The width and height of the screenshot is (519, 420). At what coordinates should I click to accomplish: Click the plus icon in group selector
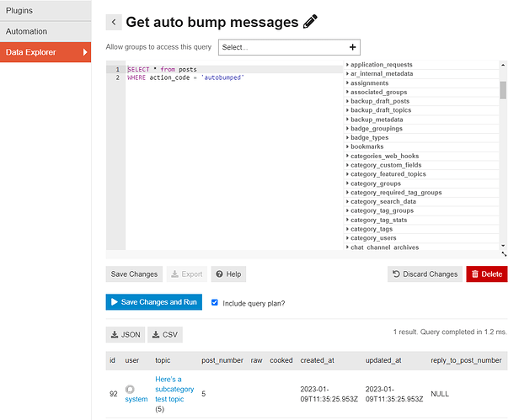(352, 47)
